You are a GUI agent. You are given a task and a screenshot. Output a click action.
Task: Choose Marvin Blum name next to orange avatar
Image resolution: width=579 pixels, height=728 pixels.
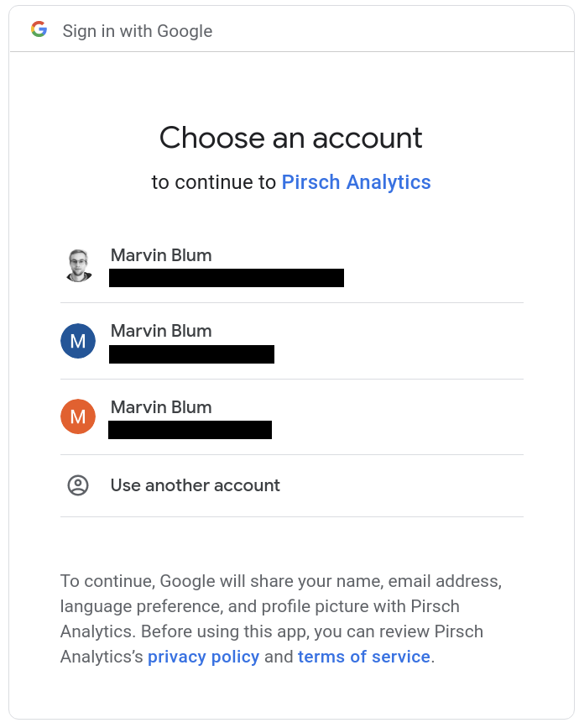click(x=161, y=407)
